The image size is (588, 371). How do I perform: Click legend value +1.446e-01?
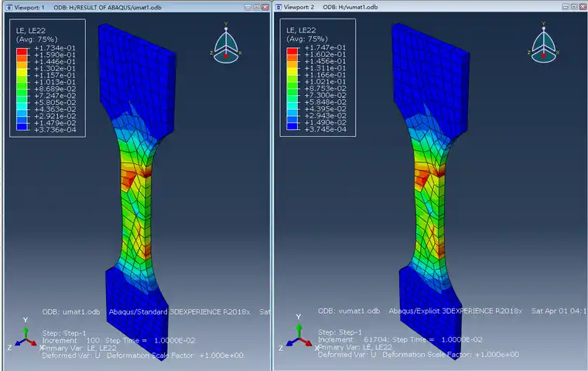click(55, 62)
